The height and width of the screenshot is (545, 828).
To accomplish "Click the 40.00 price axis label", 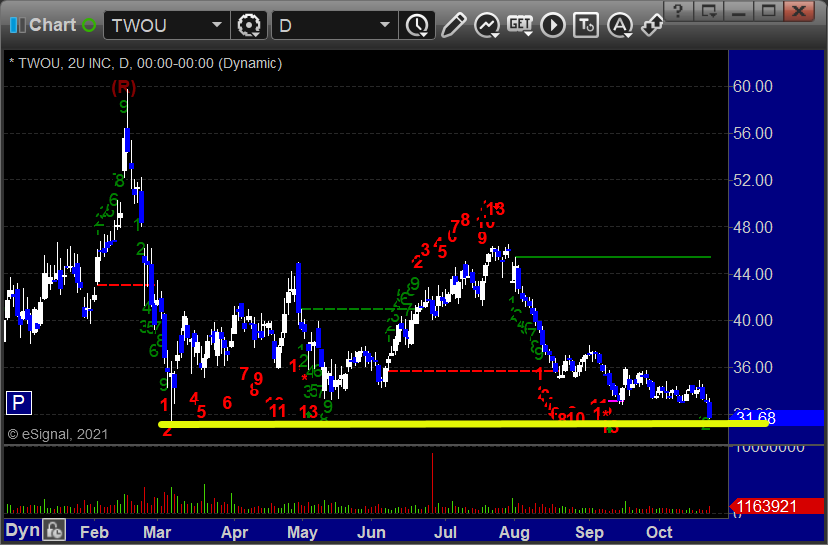I will coord(752,320).
